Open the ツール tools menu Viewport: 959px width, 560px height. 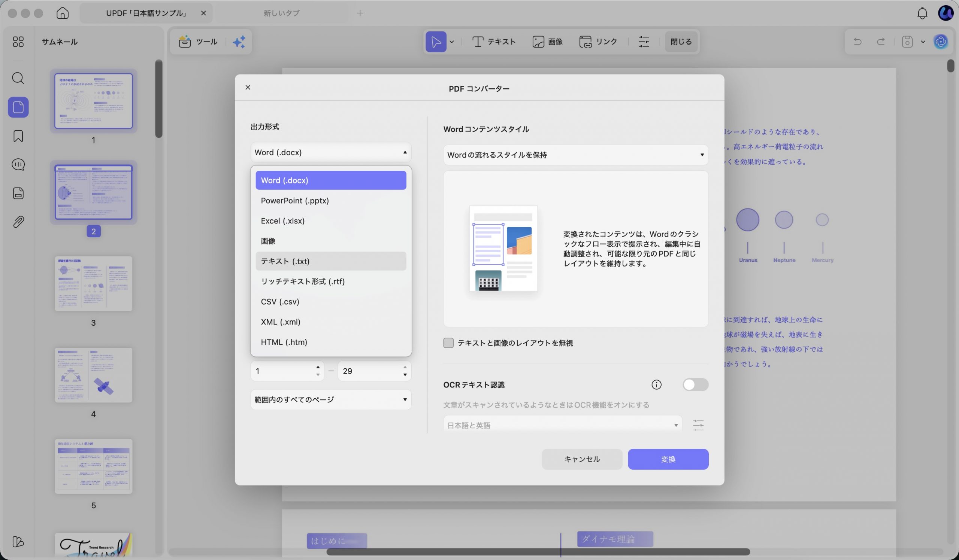click(x=198, y=42)
